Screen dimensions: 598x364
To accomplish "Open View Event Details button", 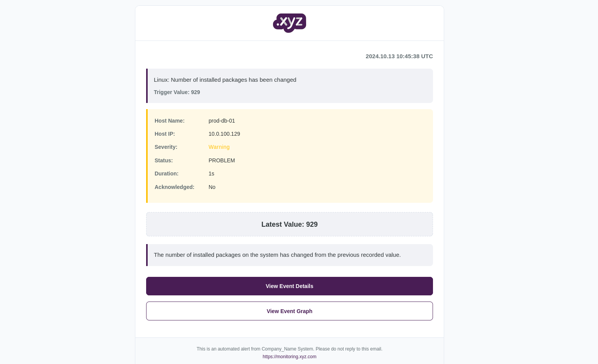I will tap(290, 286).
